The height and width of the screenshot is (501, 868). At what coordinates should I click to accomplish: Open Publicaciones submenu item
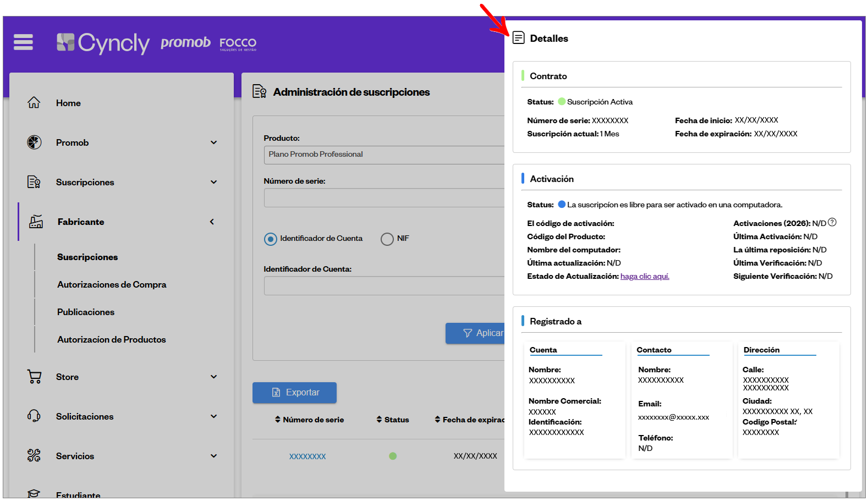tap(86, 312)
